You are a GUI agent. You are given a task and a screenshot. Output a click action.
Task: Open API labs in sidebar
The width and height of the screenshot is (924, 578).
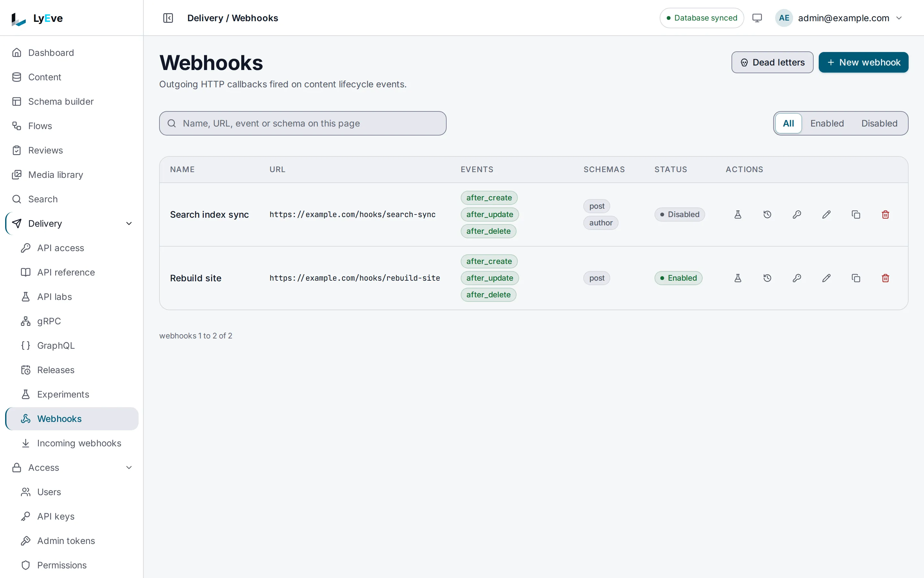(72, 297)
